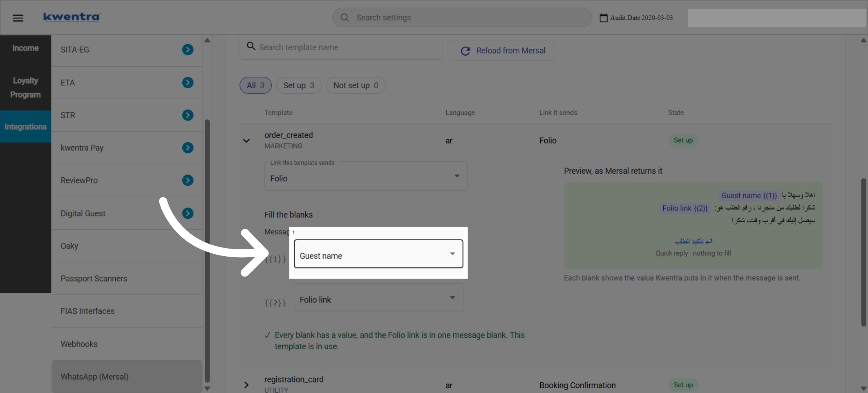This screenshot has width=868, height=393.
Task: Open the {{1}} Guest name dropdown
Action: coord(378,254)
